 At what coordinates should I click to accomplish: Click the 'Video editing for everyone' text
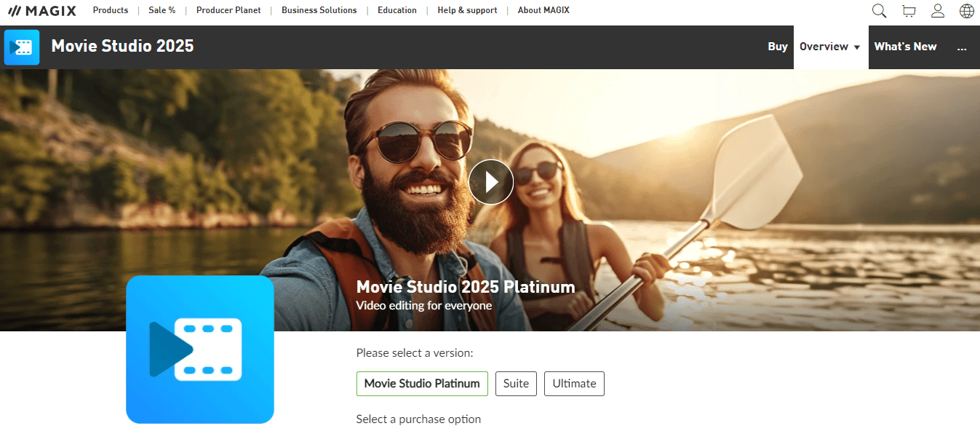424,306
